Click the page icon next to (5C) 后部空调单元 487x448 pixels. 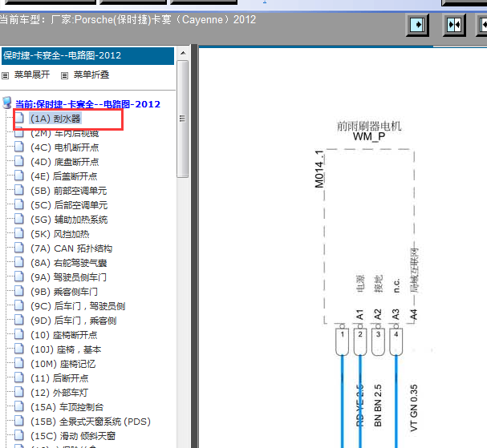[x=19, y=204]
